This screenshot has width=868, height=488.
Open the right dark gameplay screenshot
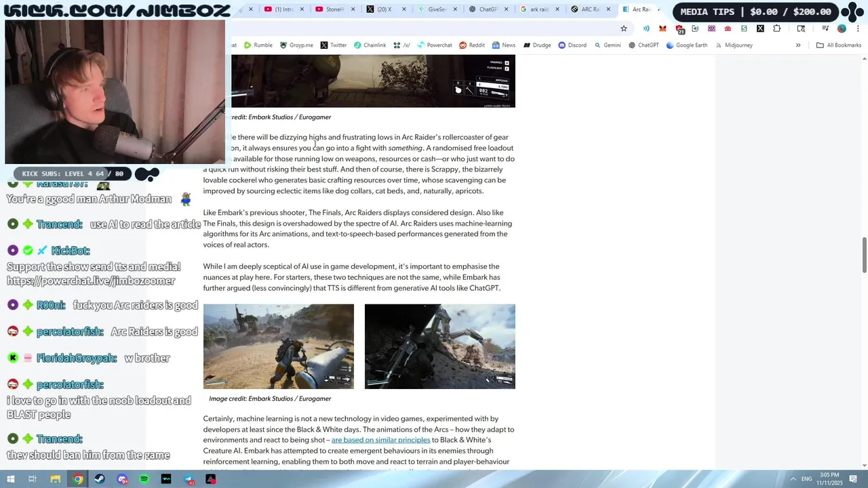point(440,346)
